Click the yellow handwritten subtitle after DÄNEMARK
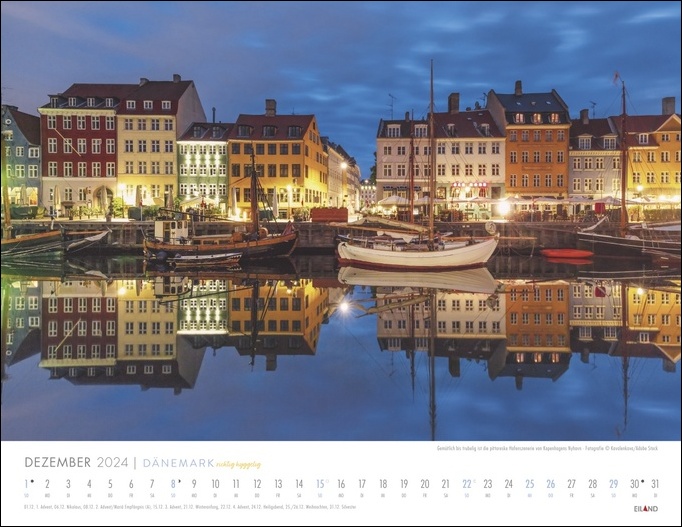 [240, 464]
